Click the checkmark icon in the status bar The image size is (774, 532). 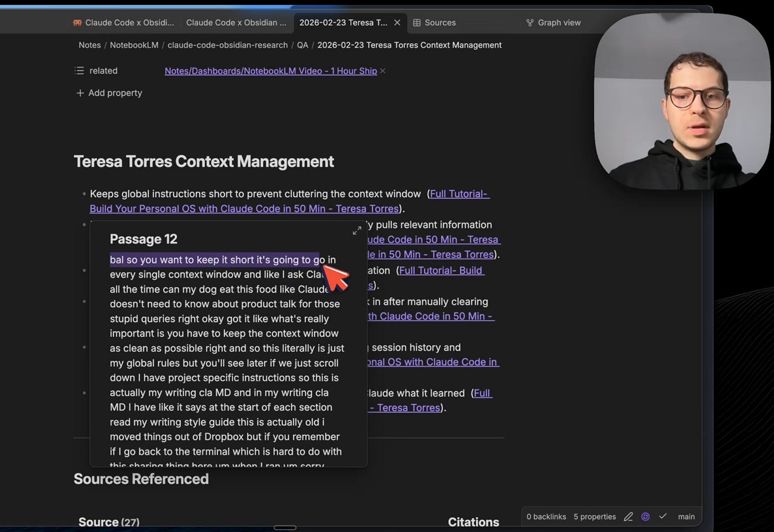663,517
